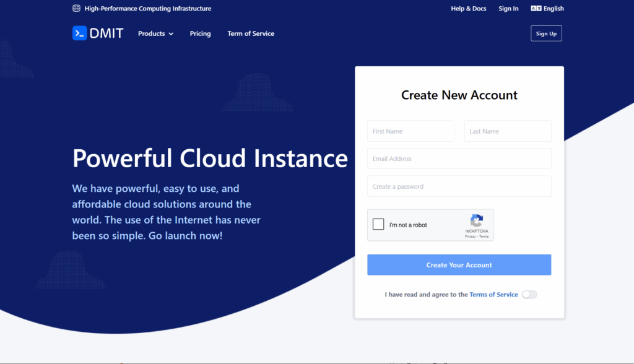Open the Pricing page
This screenshot has height=364, width=634.
(x=200, y=33)
